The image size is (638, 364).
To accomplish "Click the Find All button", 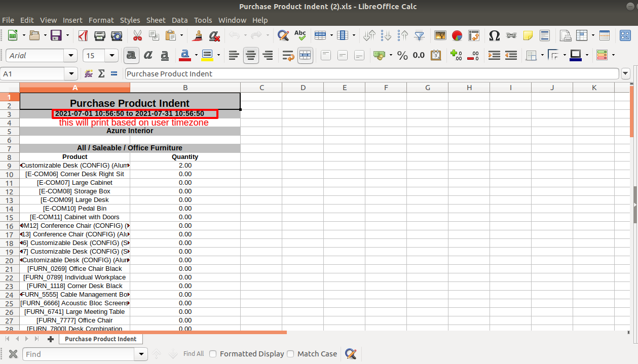I will [194, 354].
